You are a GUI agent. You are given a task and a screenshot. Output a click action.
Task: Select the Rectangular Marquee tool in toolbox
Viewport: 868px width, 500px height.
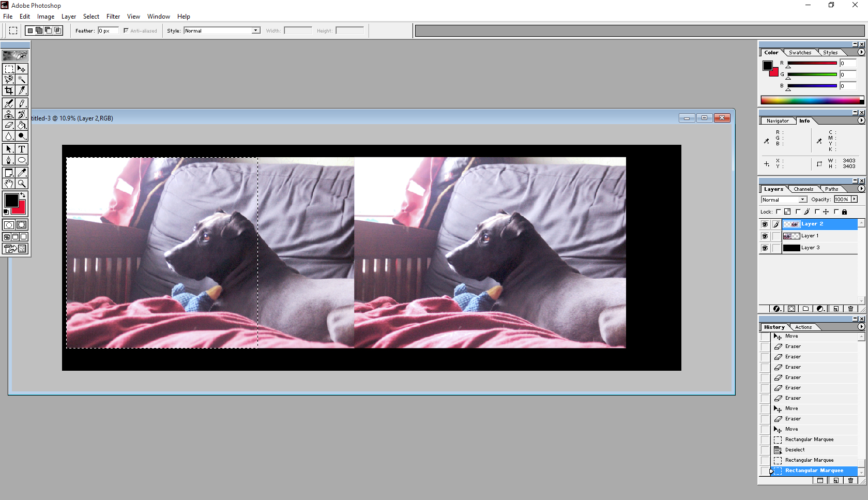coord(9,69)
